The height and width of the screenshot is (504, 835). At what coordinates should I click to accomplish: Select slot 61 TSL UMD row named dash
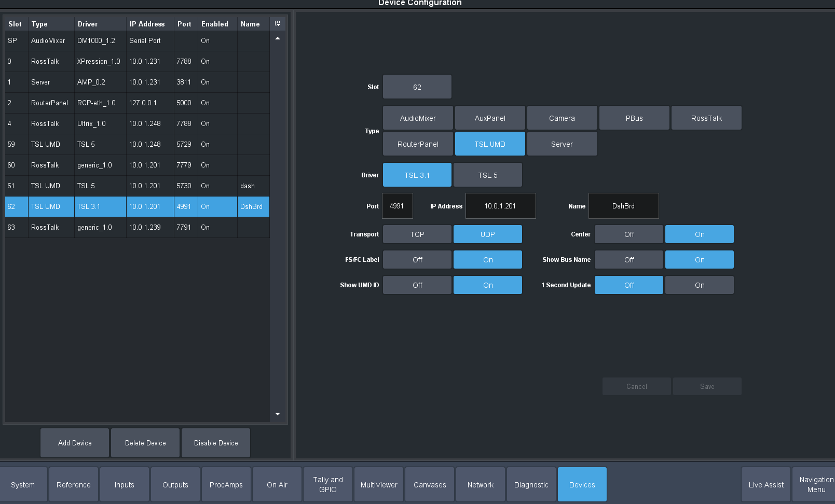tap(137, 186)
